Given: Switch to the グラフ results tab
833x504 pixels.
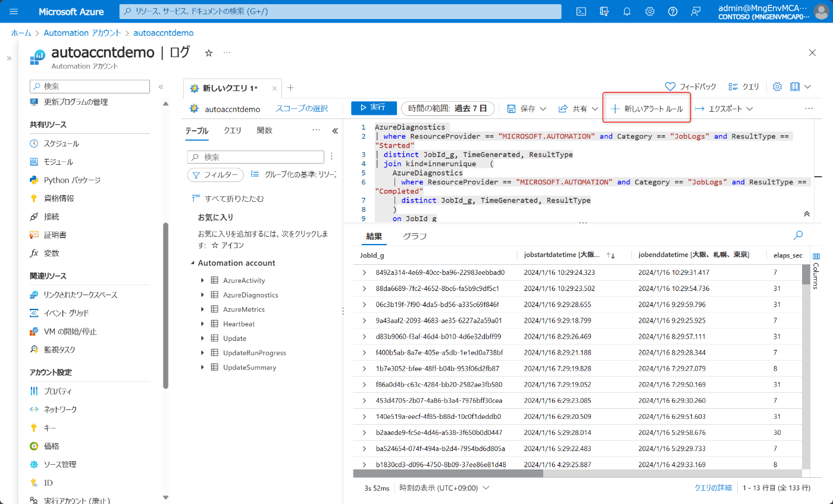Looking at the screenshot, I should coord(415,236).
